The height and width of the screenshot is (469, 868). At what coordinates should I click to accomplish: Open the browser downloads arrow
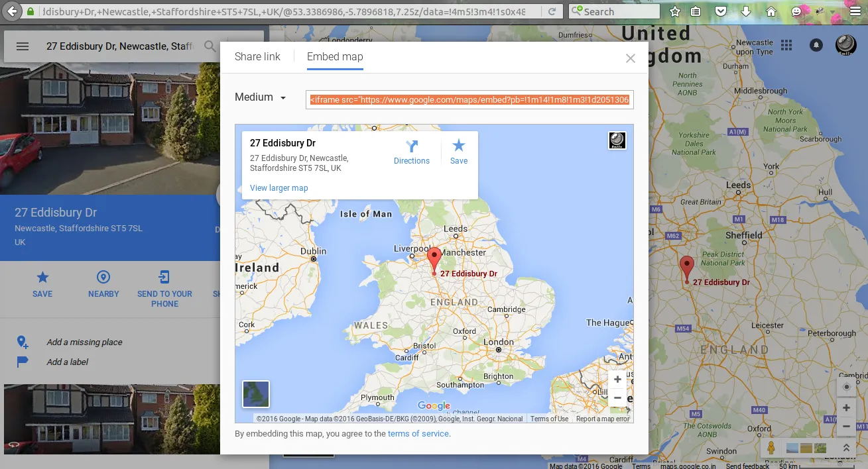coord(746,11)
